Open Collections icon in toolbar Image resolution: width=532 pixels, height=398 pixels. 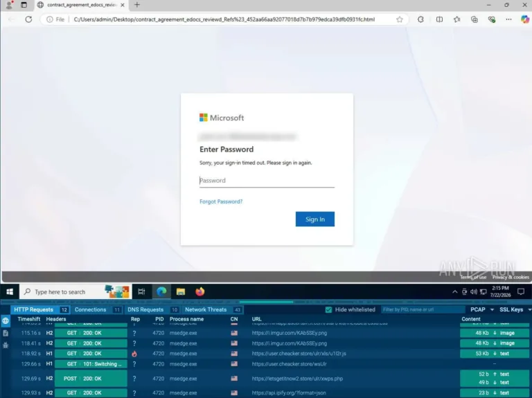(475, 19)
